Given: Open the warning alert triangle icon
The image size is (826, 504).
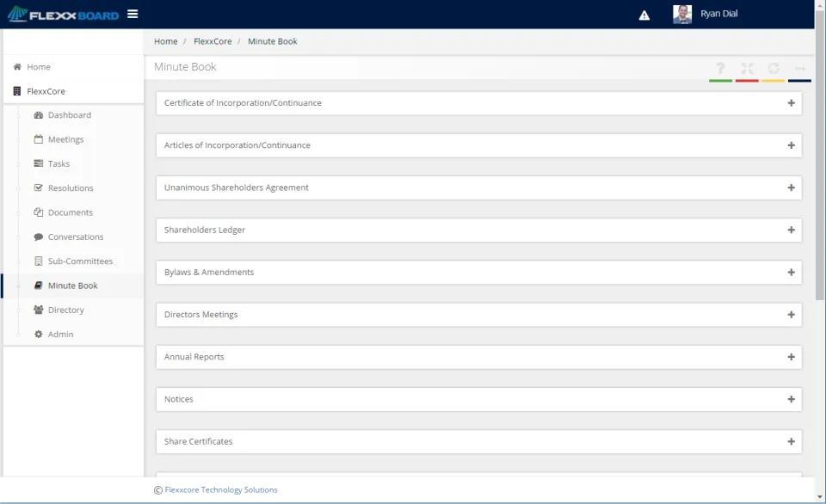Looking at the screenshot, I should click(644, 15).
